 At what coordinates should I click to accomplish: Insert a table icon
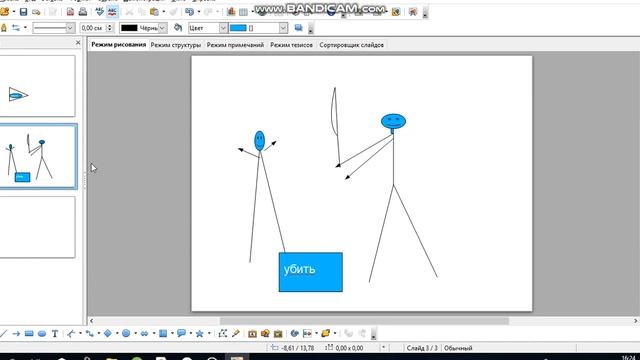(244, 12)
